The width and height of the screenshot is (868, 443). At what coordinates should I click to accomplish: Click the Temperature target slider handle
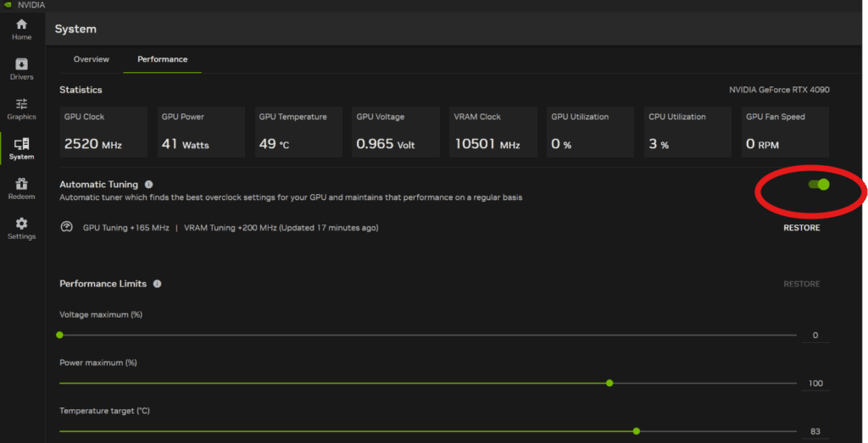click(x=637, y=431)
